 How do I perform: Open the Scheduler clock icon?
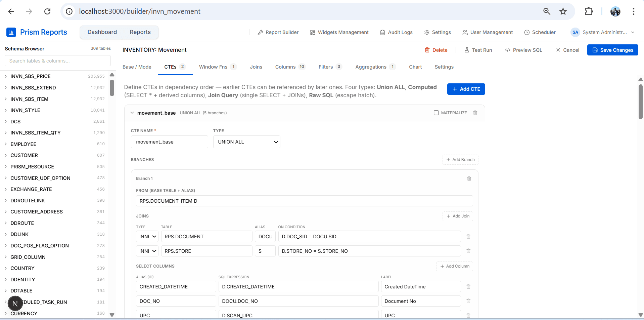coord(527,32)
